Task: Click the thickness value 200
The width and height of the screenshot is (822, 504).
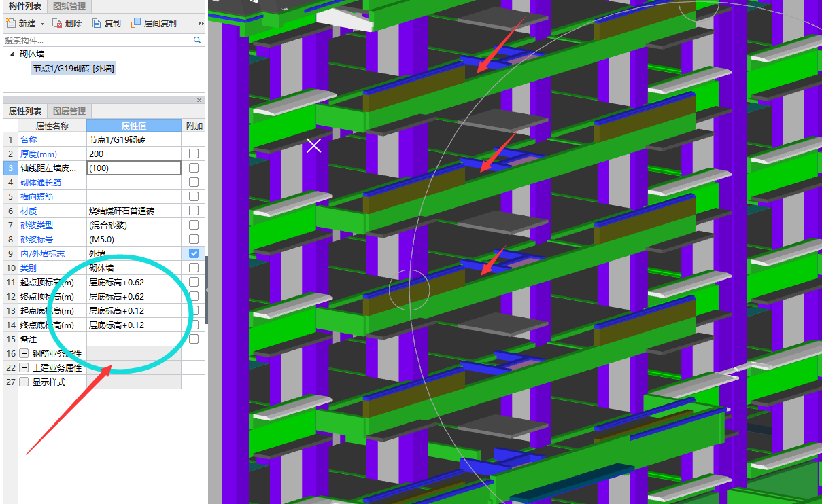Action: tap(134, 154)
